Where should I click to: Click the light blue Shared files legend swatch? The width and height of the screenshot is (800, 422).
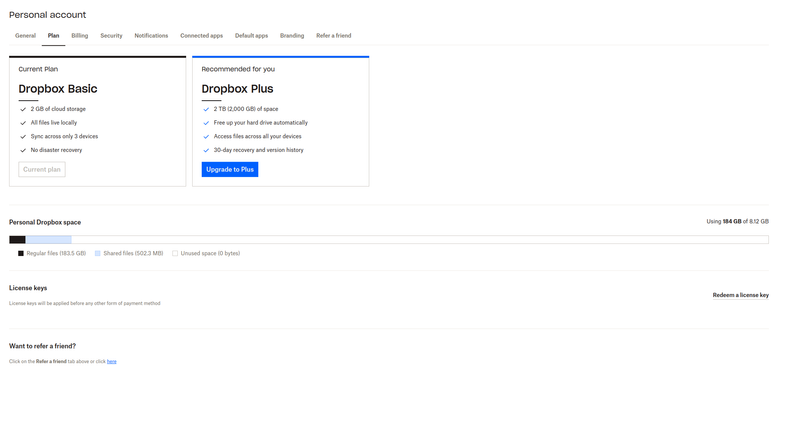click(97, 253)
